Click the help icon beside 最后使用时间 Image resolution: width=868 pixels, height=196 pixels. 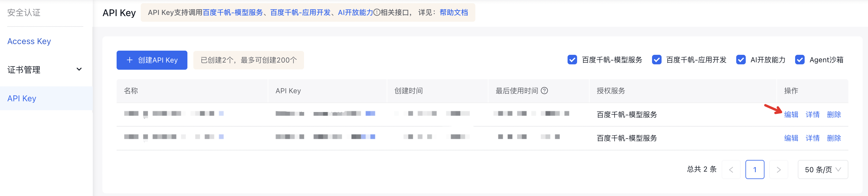[x=544, y=91]
